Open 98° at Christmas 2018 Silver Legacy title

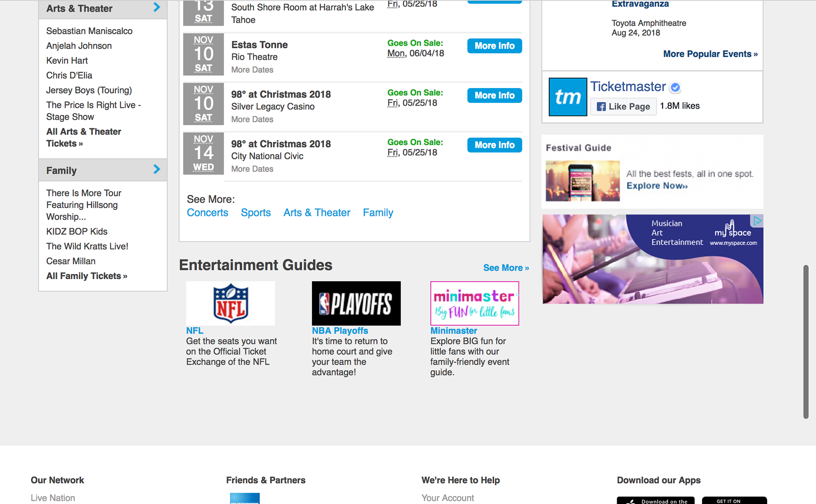(281, 94)
